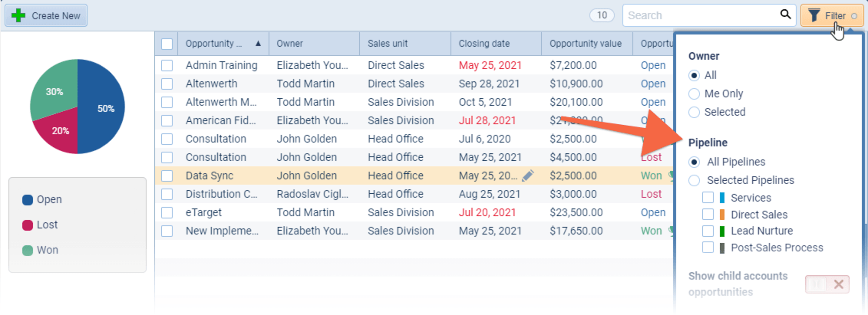Click the record count badge showing 10

(602, 15)
